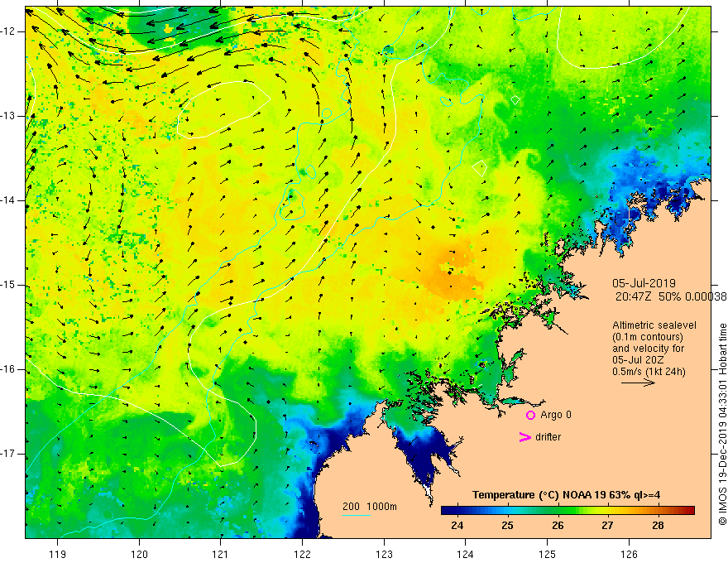
Task: Click the latitude -12 axis label
Action: (10, 31)
